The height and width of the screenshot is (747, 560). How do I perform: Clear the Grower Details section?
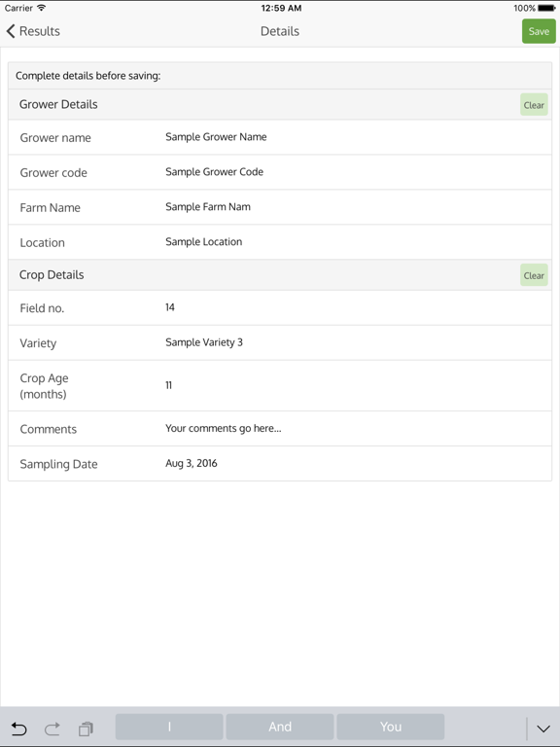pos(534,105)
